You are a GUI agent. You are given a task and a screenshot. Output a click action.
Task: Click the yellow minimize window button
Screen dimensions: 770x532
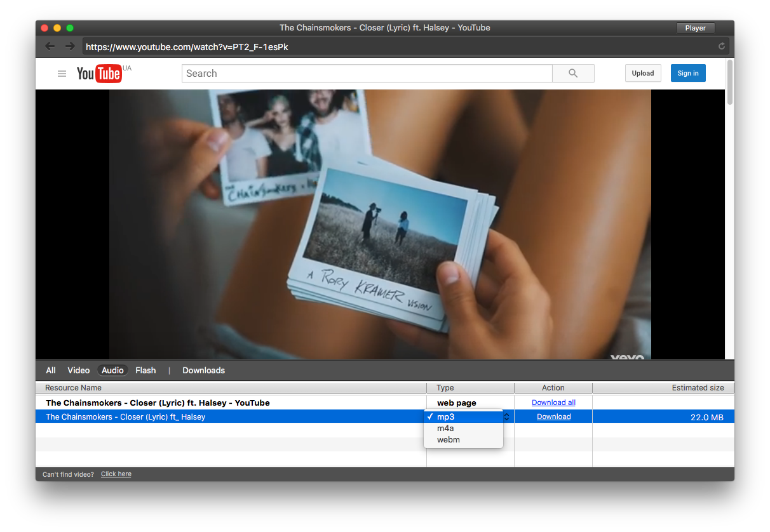tap(57, 28)
